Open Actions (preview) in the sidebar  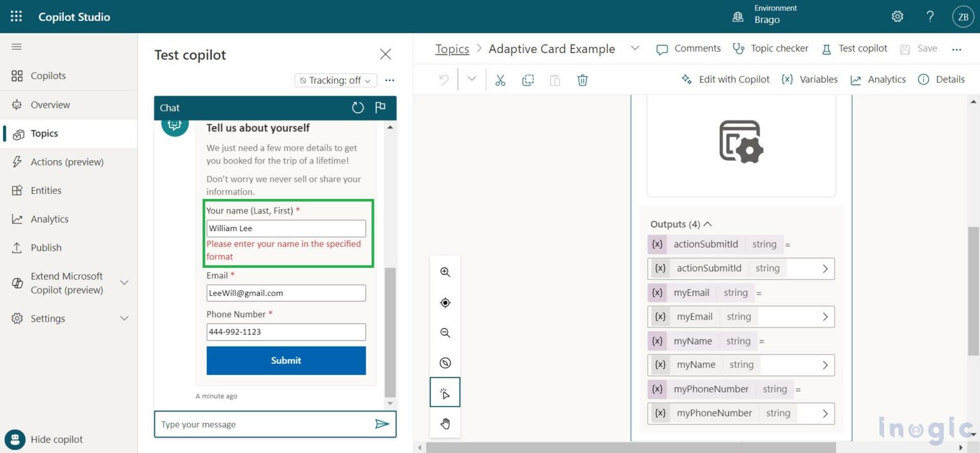click(x=67, y=161)
